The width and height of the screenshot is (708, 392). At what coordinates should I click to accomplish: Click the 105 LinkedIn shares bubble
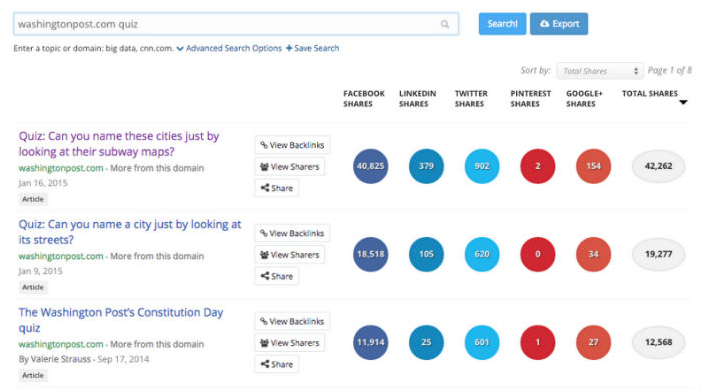[426, 254]
